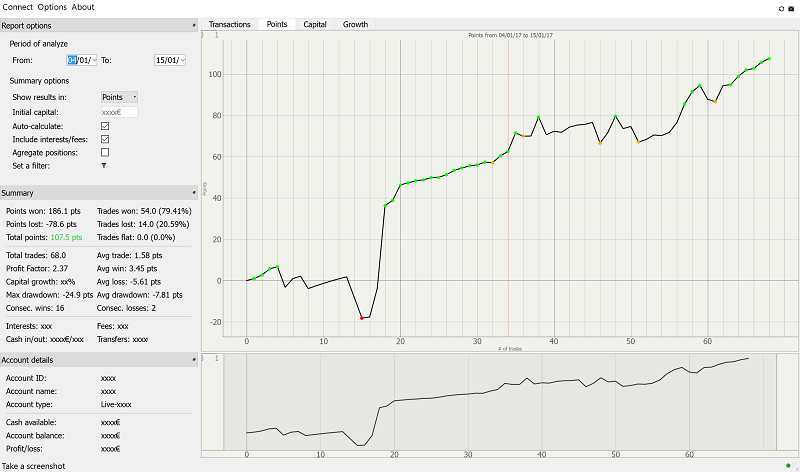
Task: Collapse the Account details panel
Action: (x=194, y=360)
